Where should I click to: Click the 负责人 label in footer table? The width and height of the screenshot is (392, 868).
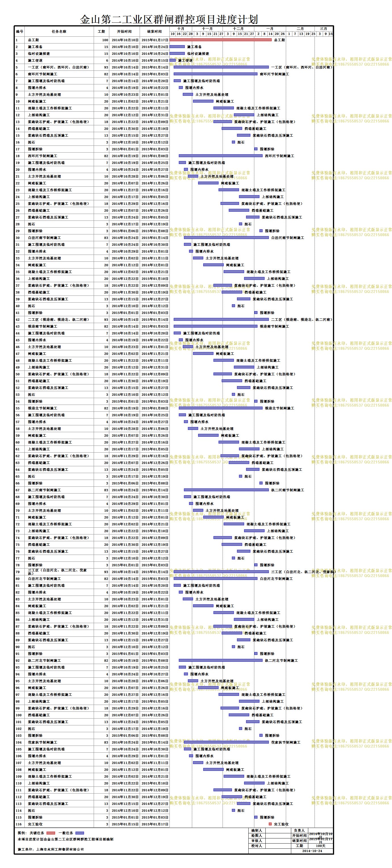point(299,830)
